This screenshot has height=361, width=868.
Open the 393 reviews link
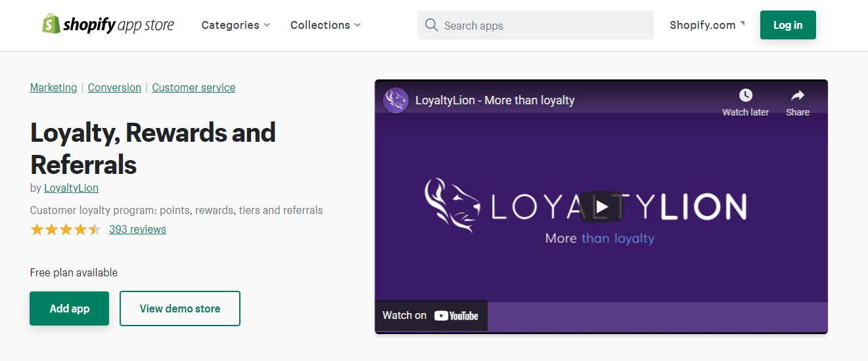point(137,229)
